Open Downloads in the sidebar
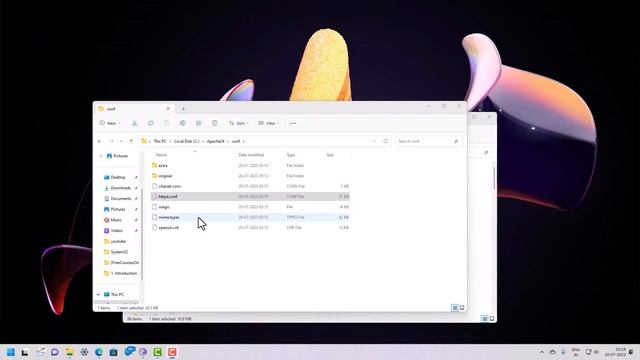 click(120, 188)
